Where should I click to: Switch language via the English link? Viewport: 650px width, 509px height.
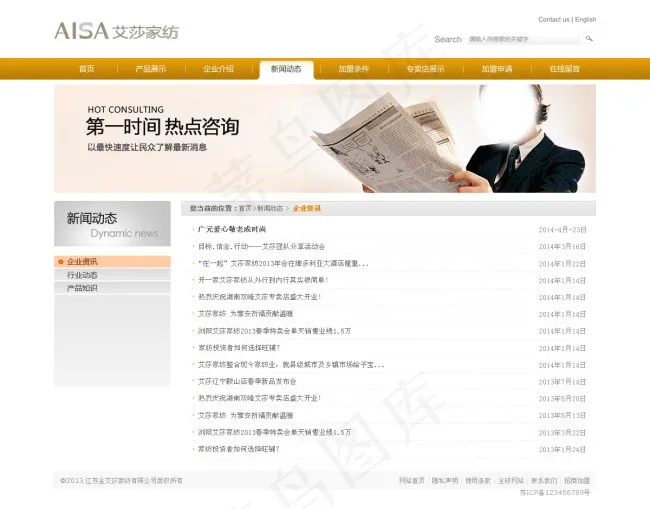click(585, 19)
